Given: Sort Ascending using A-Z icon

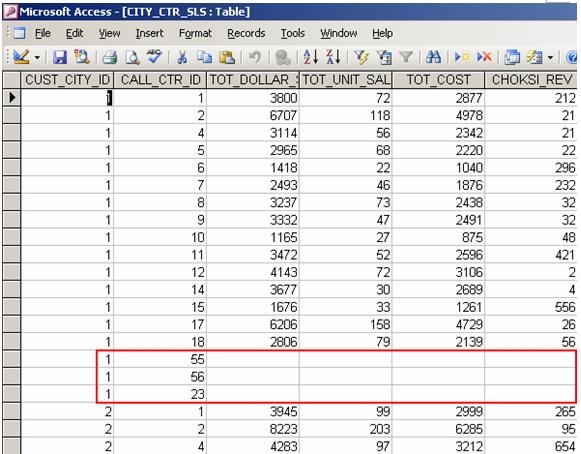Looking at the screenshot, I should click(x=311, y=57).
